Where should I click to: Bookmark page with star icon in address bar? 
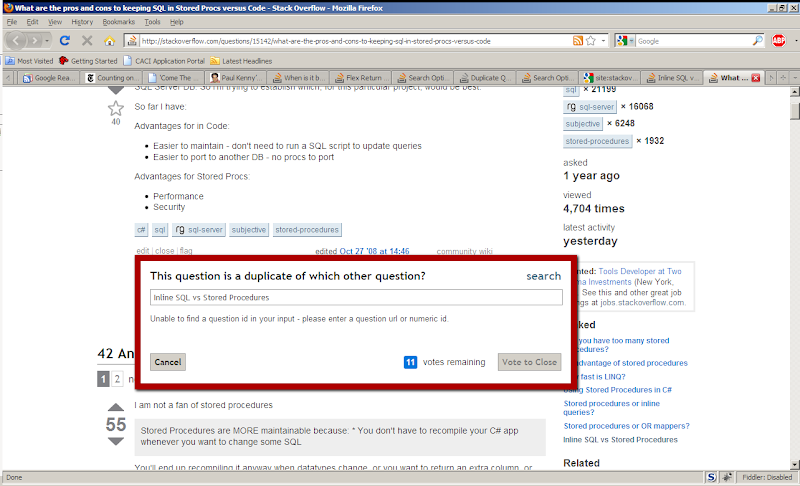[x=591, y=41]
